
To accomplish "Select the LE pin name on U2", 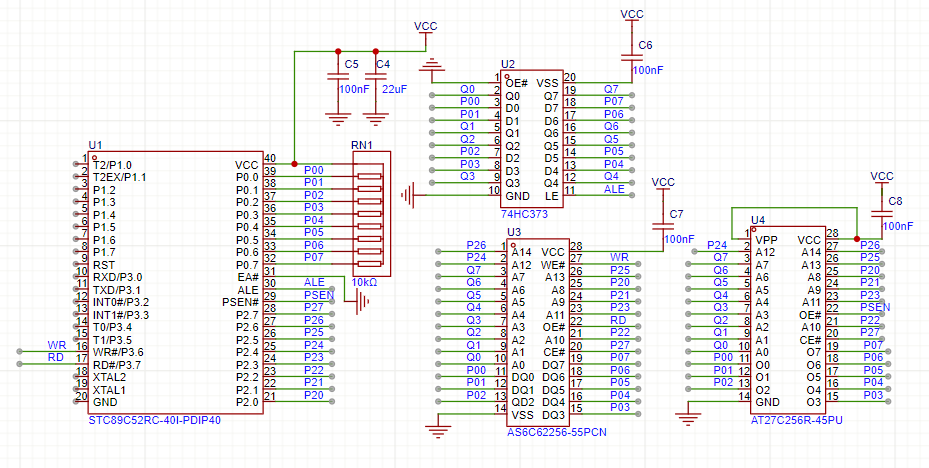I will [x=552, y=196].
